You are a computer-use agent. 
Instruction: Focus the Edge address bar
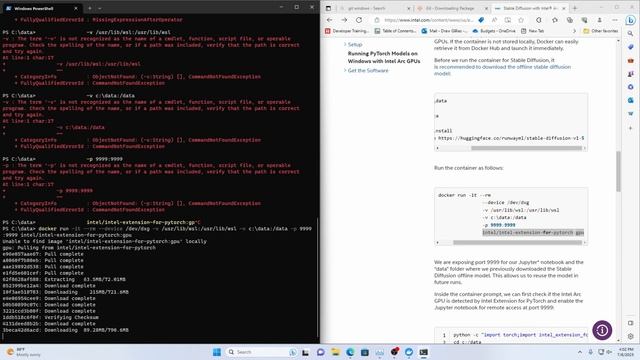[429, 20]
